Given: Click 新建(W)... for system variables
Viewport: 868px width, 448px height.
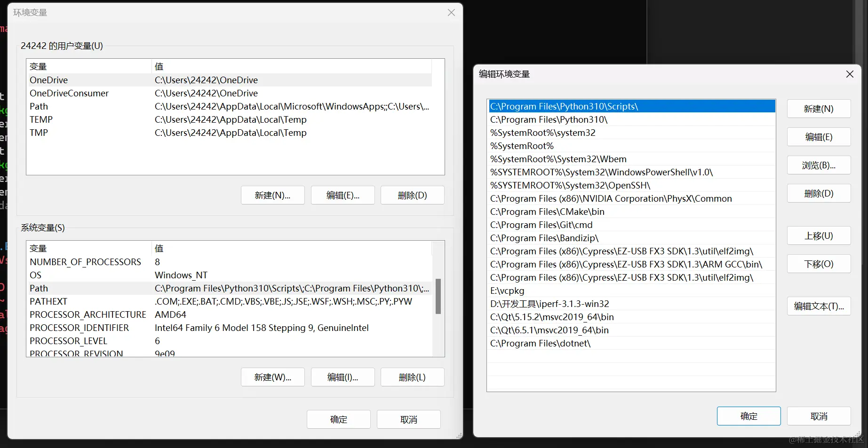Looking at the screenshot, I should [x=272, y=377].
